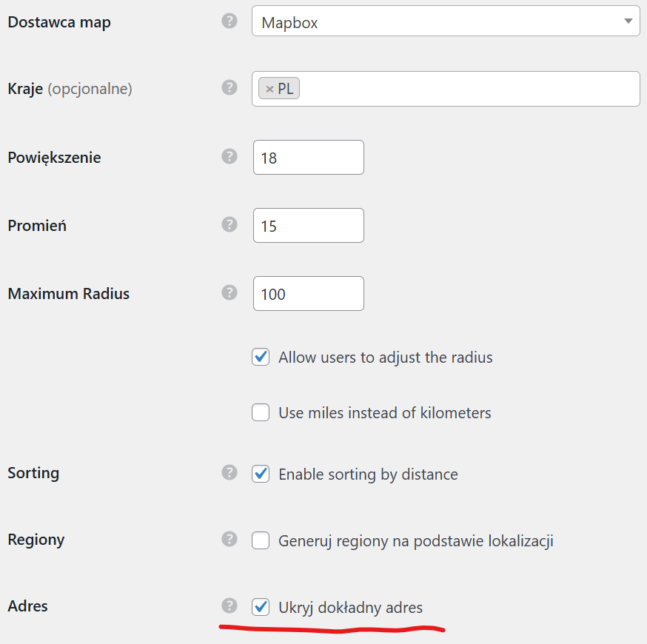Viewport: 647px width, 644px height.
Task: Click help icon beside Kraje field
Action: point(229,87)
